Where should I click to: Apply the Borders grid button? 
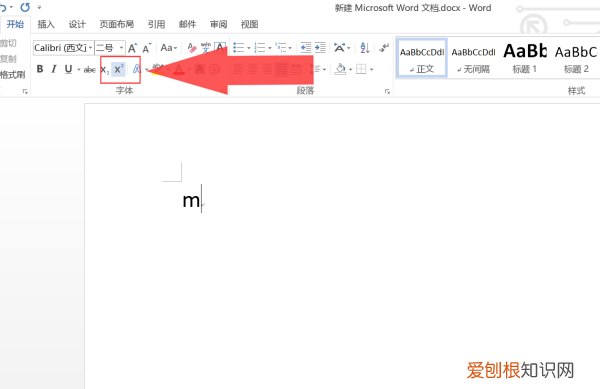361,69
